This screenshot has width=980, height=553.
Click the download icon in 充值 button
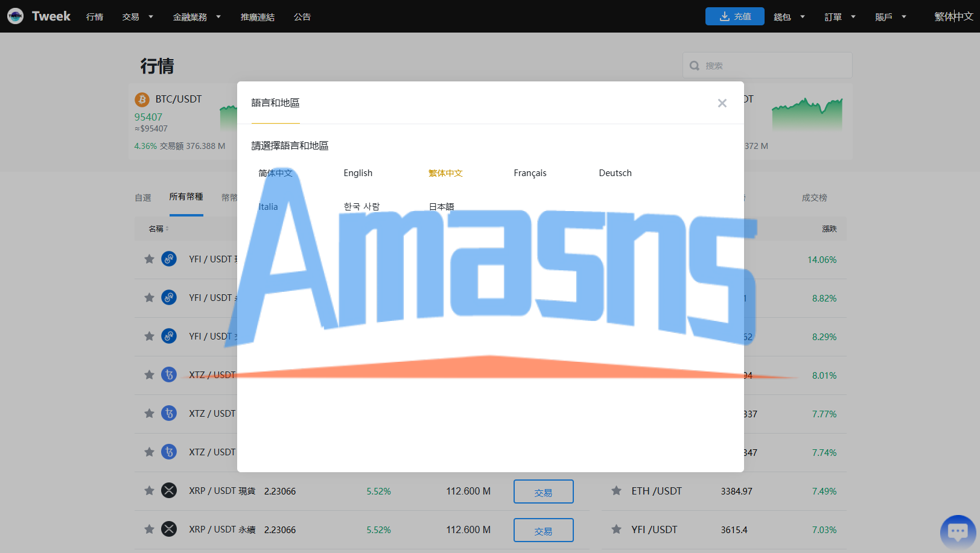(x=725, y=16)
